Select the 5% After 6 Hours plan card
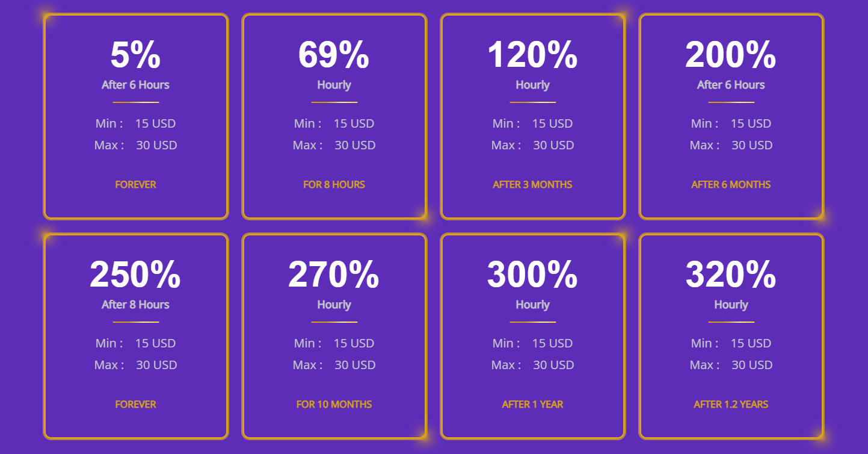 point(135,116)
